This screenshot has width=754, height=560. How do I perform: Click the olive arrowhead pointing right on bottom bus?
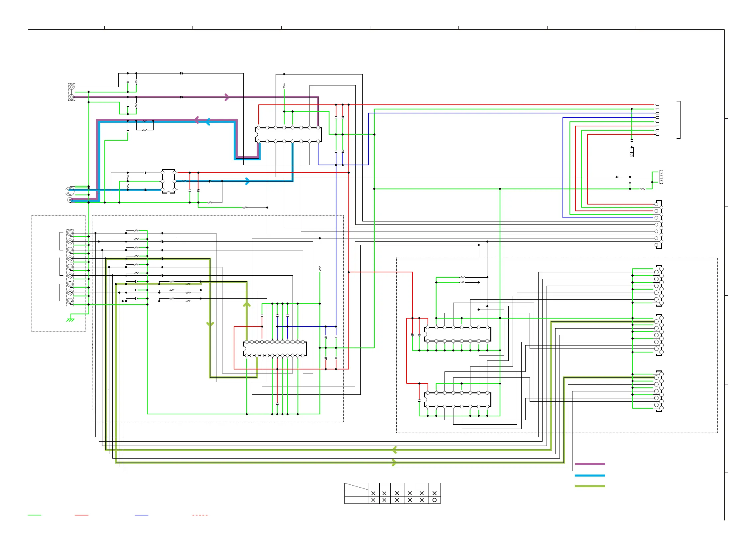[394, 462]
